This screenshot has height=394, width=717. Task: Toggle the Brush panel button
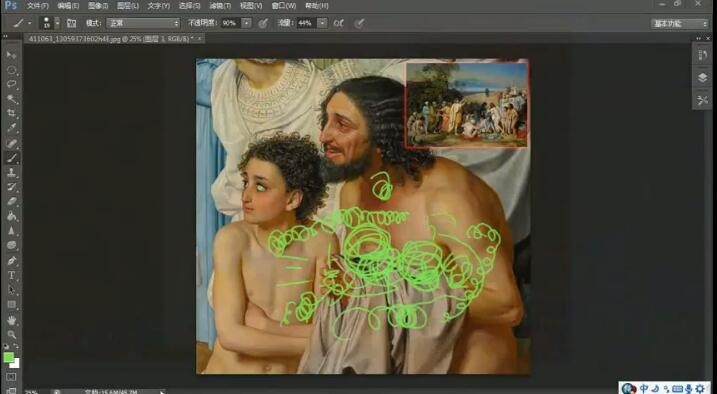[x=71, y=23]
